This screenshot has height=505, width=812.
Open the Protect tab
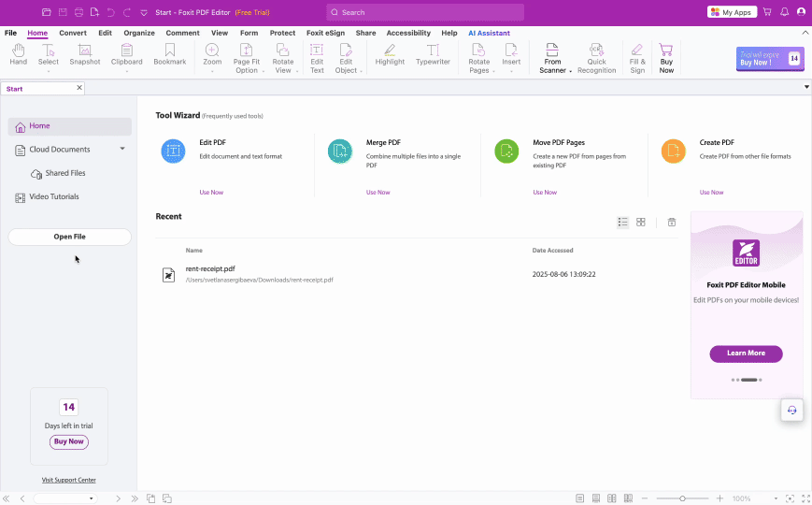tap(283, 33)
